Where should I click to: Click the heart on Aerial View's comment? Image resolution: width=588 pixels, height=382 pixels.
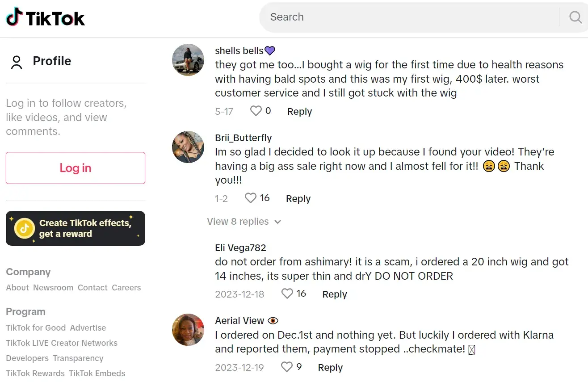point(286,367)
